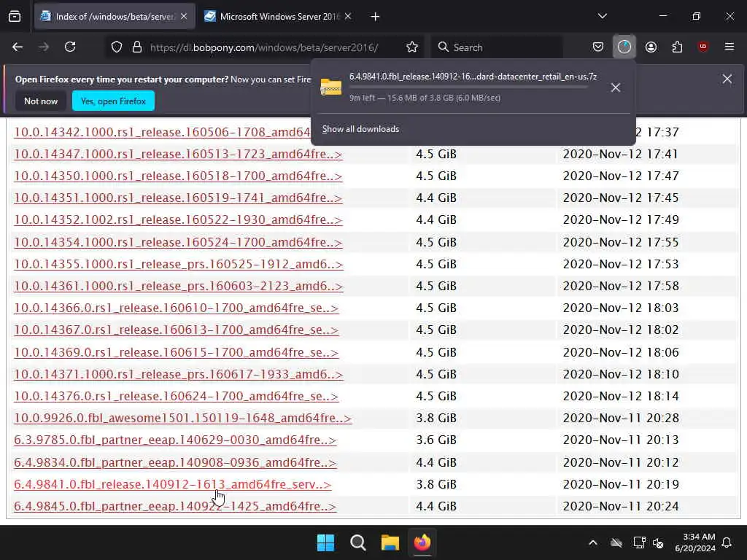Click Show all downloads
This screenshot has width=747, height=560.
[360, 129]
